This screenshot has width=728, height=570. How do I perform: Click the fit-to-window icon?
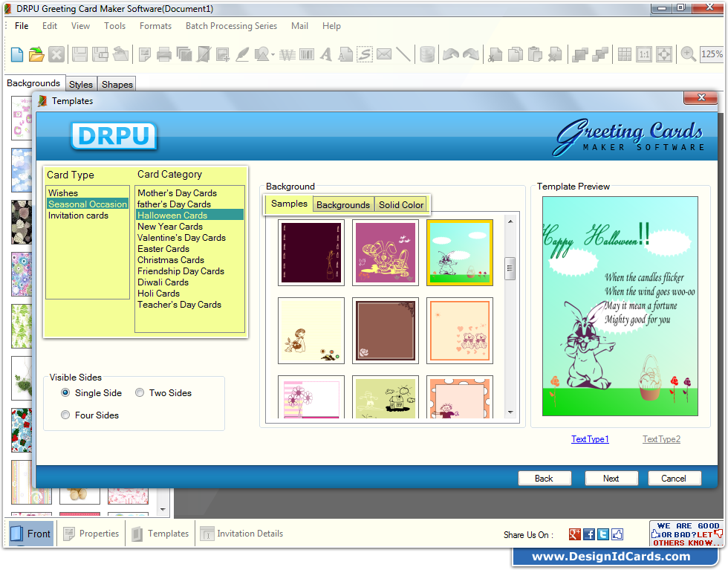click(664, 55)
